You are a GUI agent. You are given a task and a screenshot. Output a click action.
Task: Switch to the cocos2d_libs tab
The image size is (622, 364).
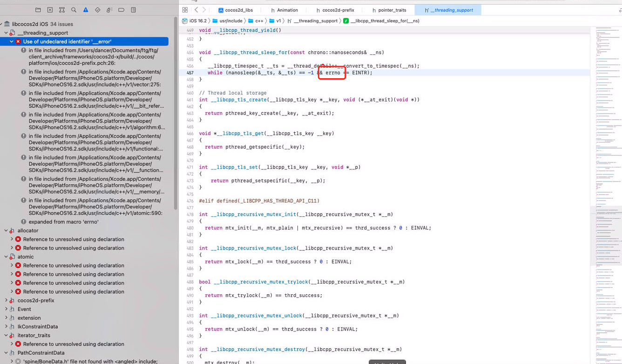[x=236, y=10]
